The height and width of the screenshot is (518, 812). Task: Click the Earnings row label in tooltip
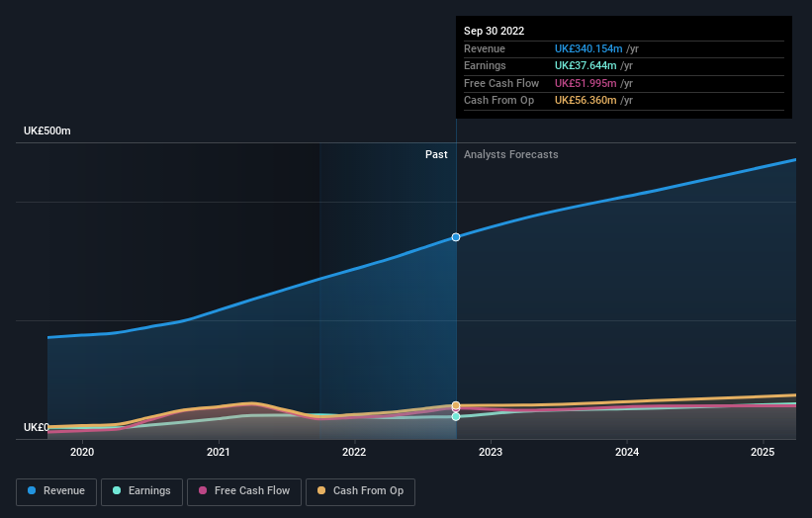coord(485,65)
